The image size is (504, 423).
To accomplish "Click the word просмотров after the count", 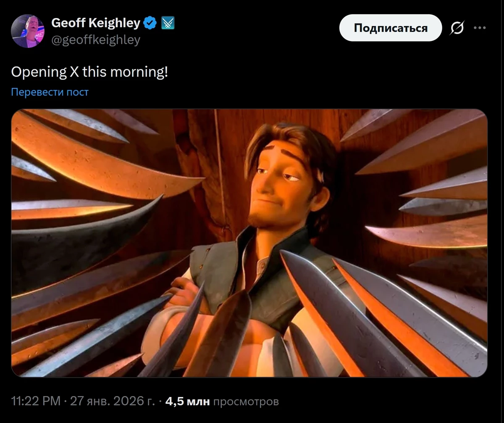I will click(x=246, y=401).
